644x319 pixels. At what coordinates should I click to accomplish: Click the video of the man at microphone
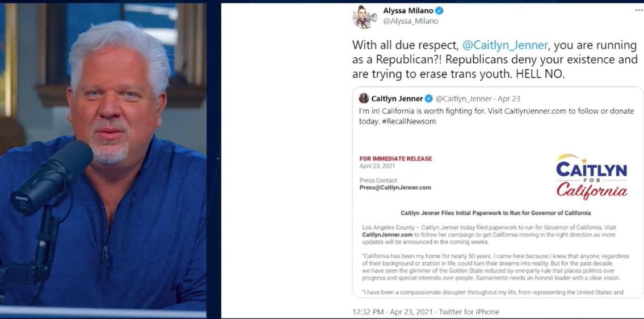pyautogui.click(x=103, y=159)
